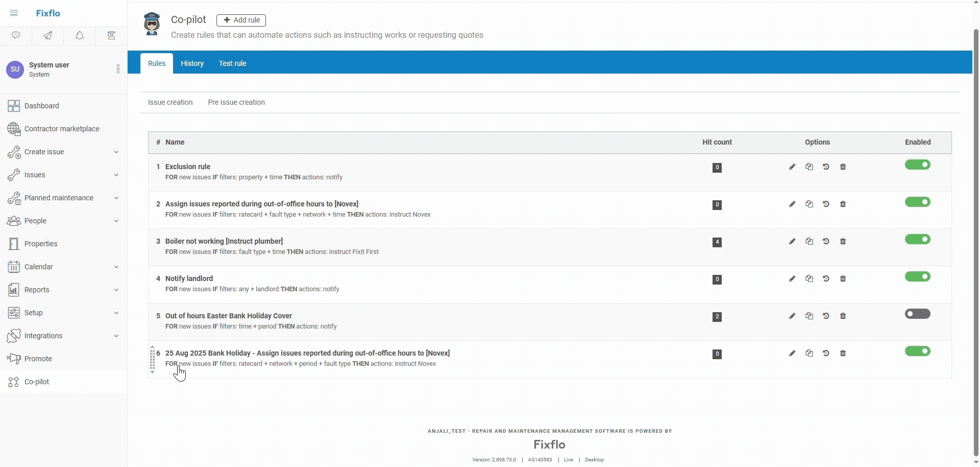Select the Pre issue creation sub-tab
The image size is (980, 467).
pos(236,102)
